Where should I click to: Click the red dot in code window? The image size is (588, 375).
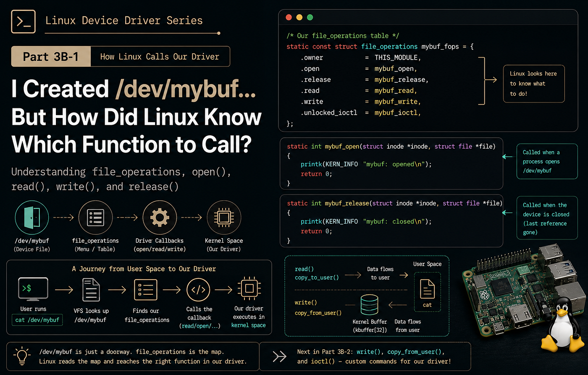click(x=289, y=18)
